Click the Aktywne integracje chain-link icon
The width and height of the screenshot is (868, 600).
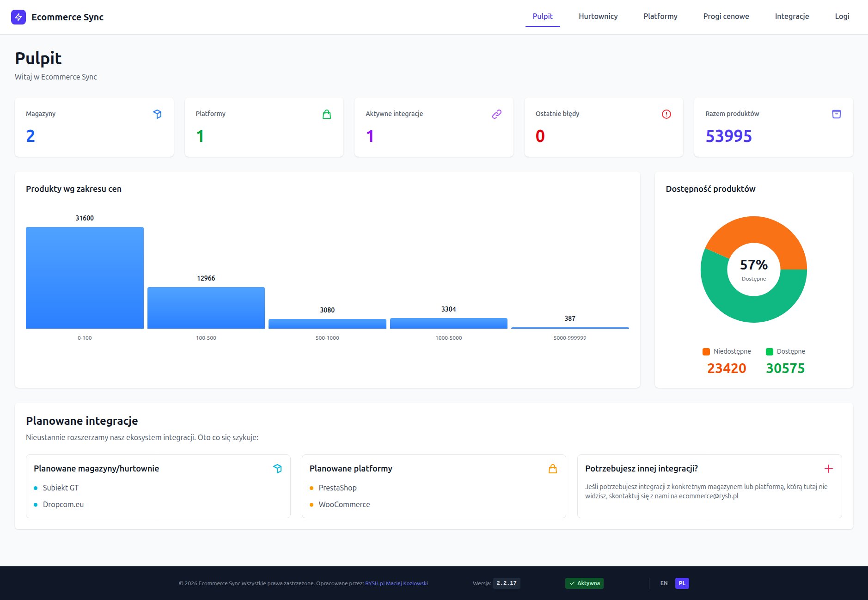tap(497, 114)
